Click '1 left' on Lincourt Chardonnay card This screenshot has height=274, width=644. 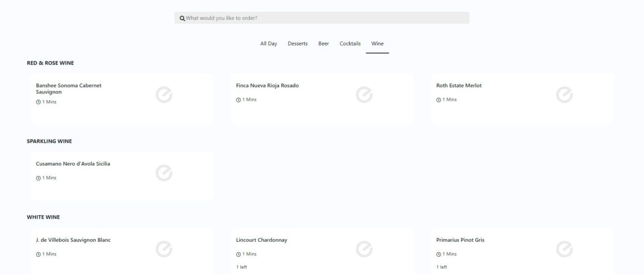click(x=241, y=267)
